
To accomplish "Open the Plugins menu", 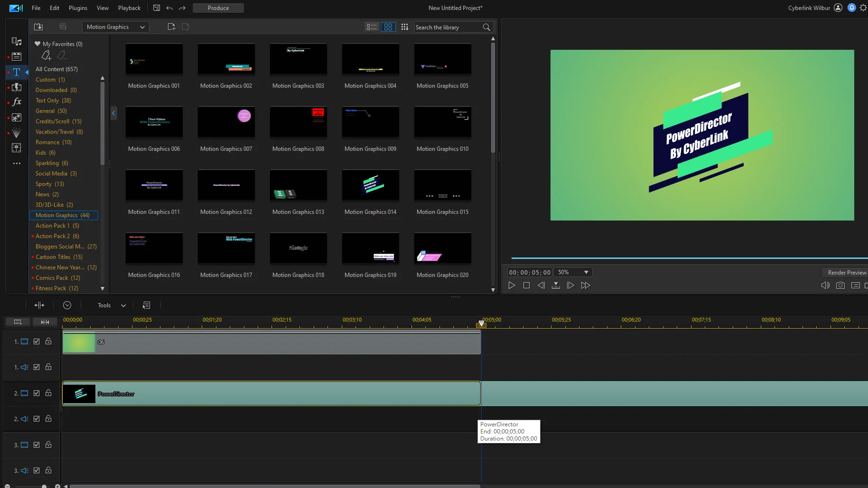I will pos(77,8).
